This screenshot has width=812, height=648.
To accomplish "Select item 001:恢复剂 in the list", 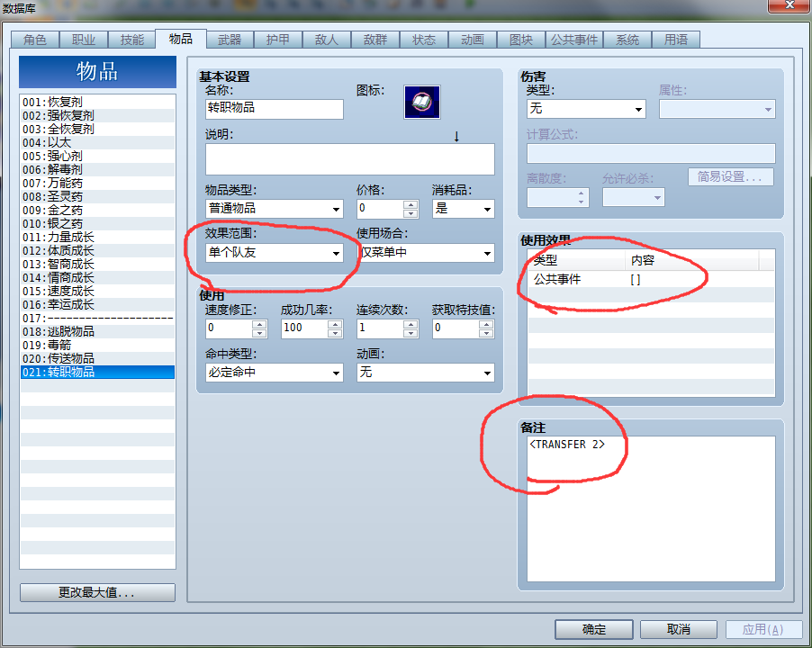I will [97, 102].
